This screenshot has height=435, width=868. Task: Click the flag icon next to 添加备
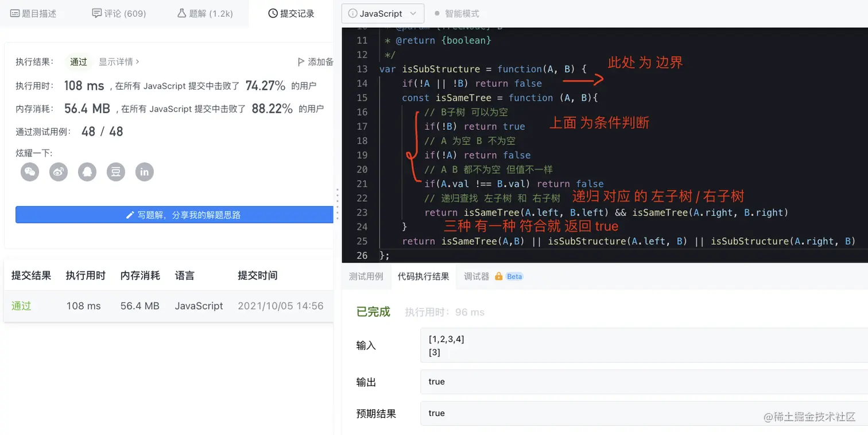tap(301, 61)
